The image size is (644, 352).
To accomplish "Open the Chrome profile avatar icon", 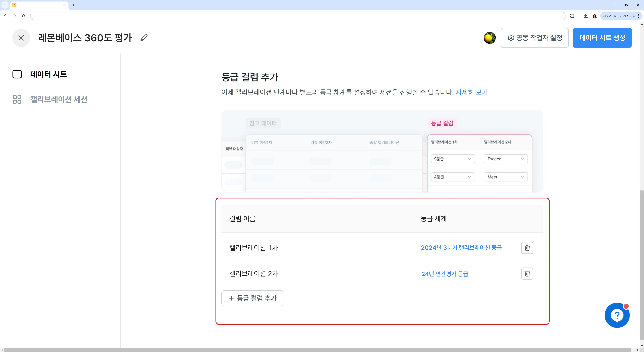I will 595,16.
